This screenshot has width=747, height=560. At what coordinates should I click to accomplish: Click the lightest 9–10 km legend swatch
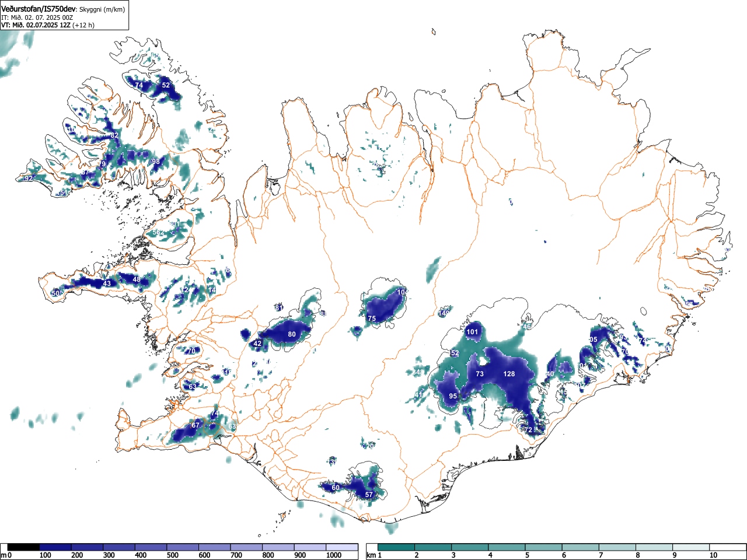click(x=692, y=547)
